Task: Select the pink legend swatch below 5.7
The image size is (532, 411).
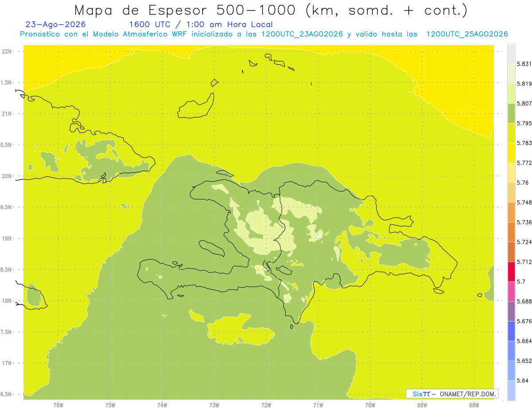Action: [x=511, y=292]
